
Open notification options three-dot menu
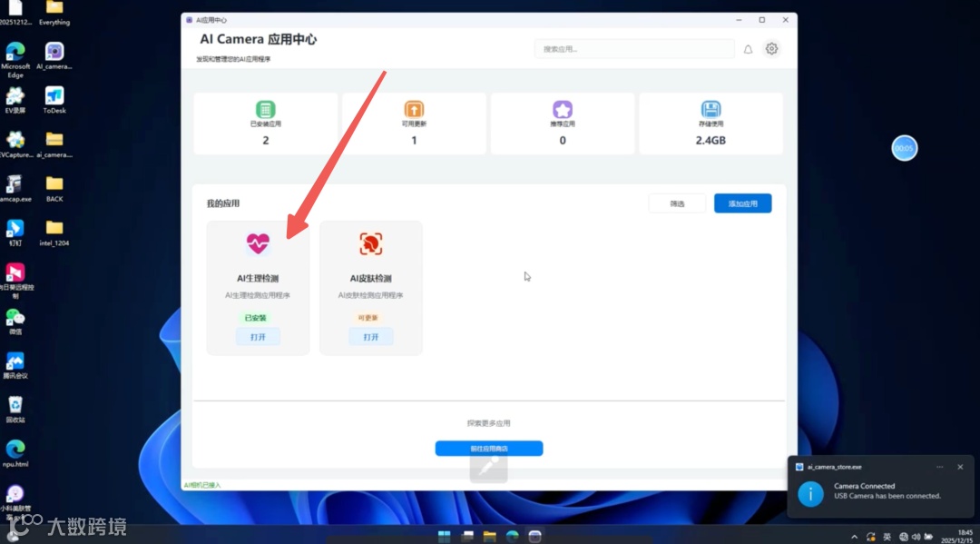point(939,467)
